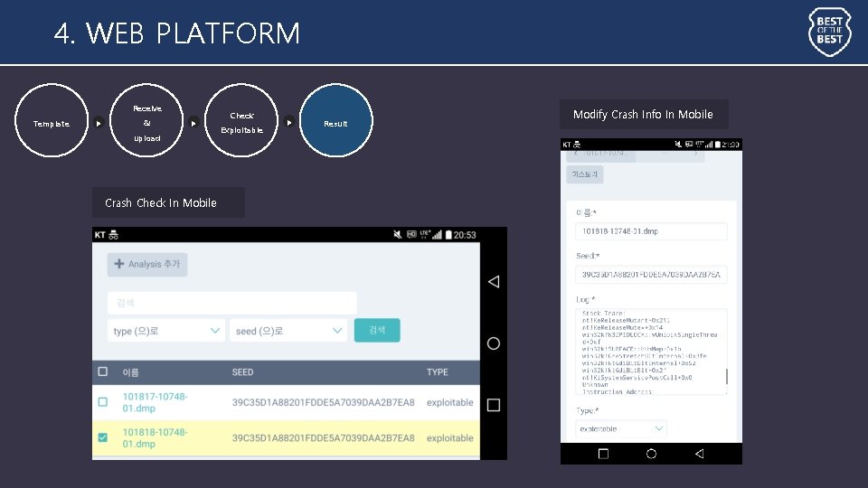
Task: Click the arrow between Template and Receive
Action: tap(99, 124)
